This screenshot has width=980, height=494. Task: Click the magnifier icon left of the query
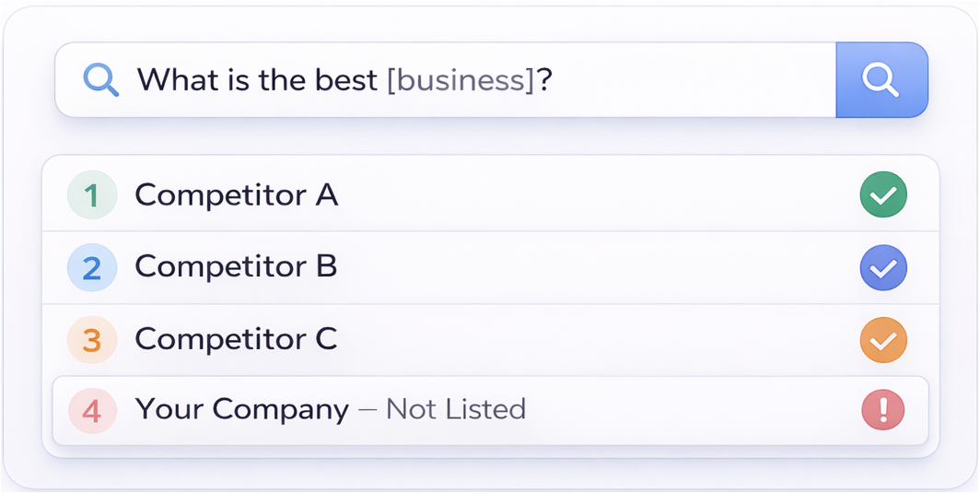100,80
